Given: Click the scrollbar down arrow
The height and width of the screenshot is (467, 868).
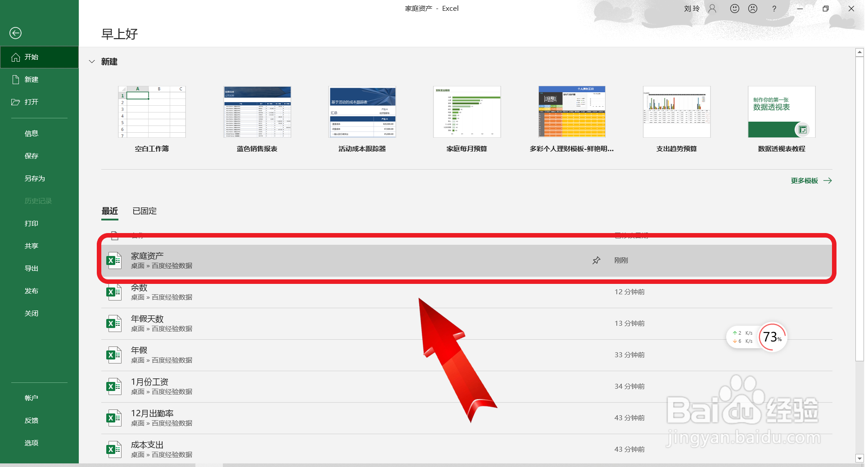Looking at the screenshot, I should coord(859,458).
